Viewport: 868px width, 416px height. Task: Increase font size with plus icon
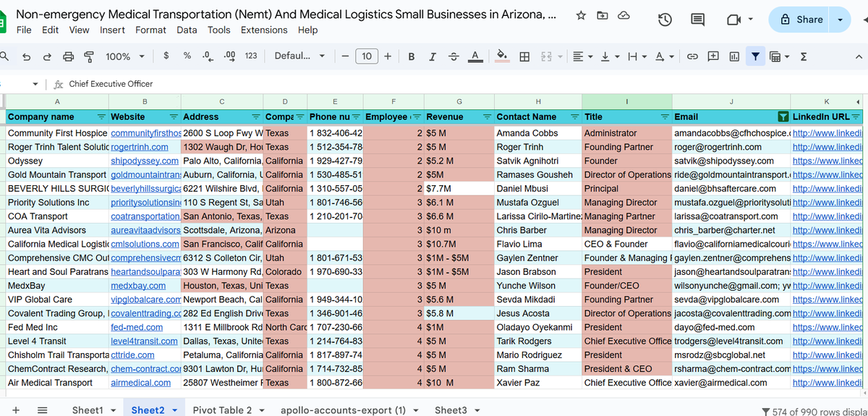pos(388,56)
